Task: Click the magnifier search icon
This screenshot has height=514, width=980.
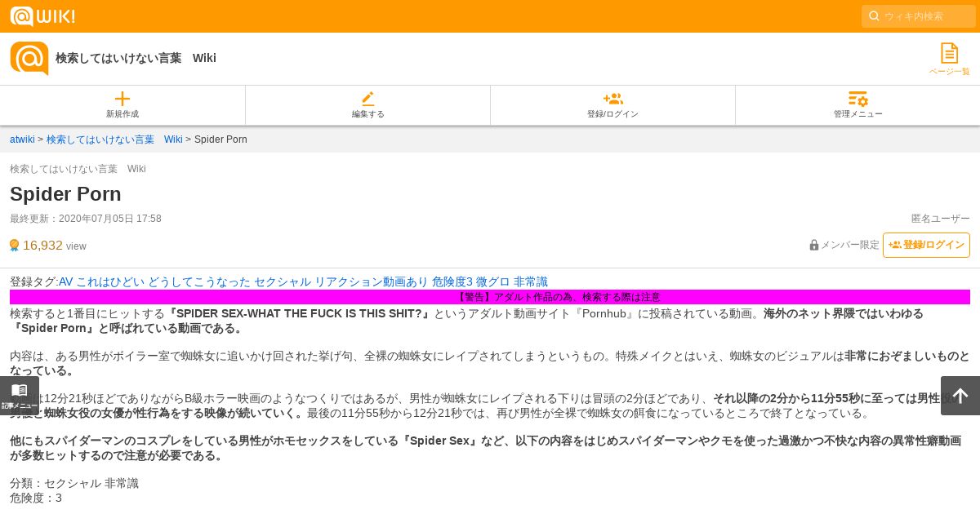Action: pyautogui.click(x=874, y=16)
